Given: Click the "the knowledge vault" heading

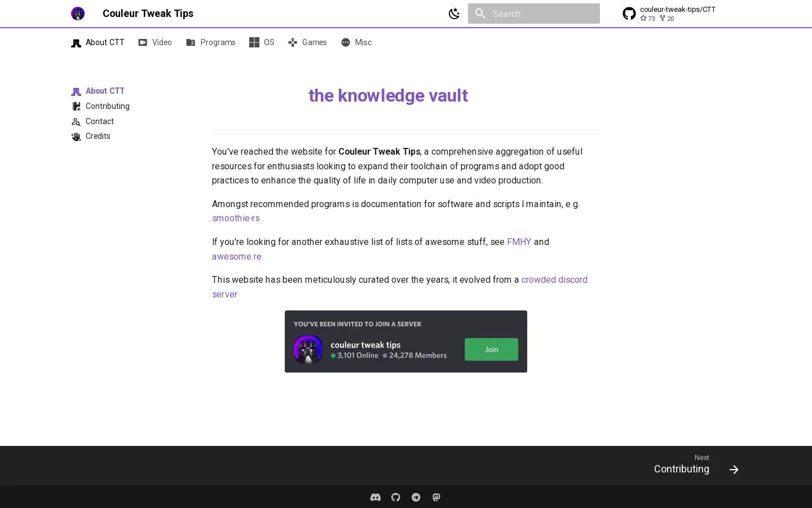Looking at the screenshot, I should click(388, 95).
